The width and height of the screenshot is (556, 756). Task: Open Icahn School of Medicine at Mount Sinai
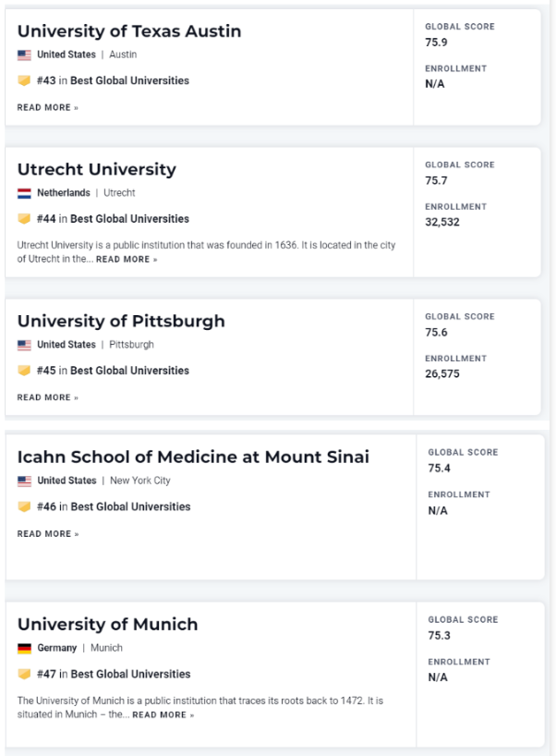pos(193,457)
